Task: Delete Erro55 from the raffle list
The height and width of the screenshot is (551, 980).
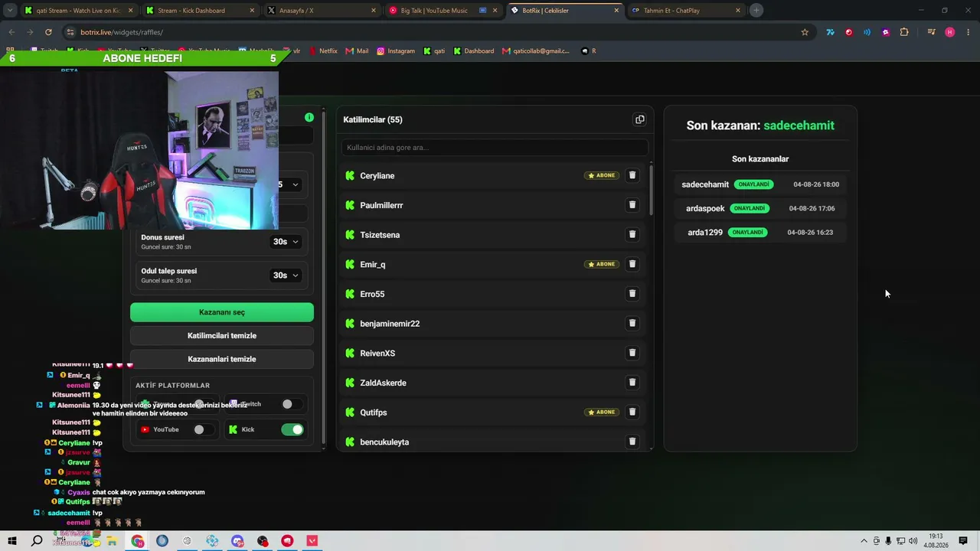Action: pos(632,294)
